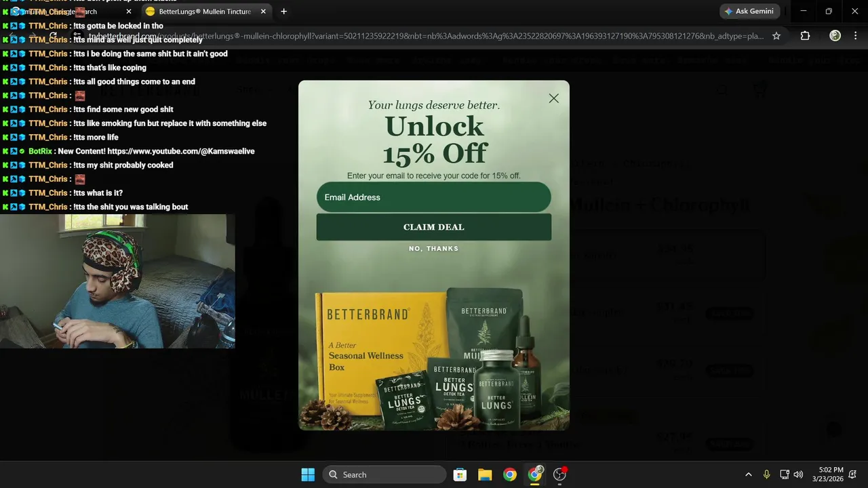Click the 'Unlock 15% Off' popup heading
Image resolution: width=868 pixels, height=488 pixels.
(x=435, y=140)
